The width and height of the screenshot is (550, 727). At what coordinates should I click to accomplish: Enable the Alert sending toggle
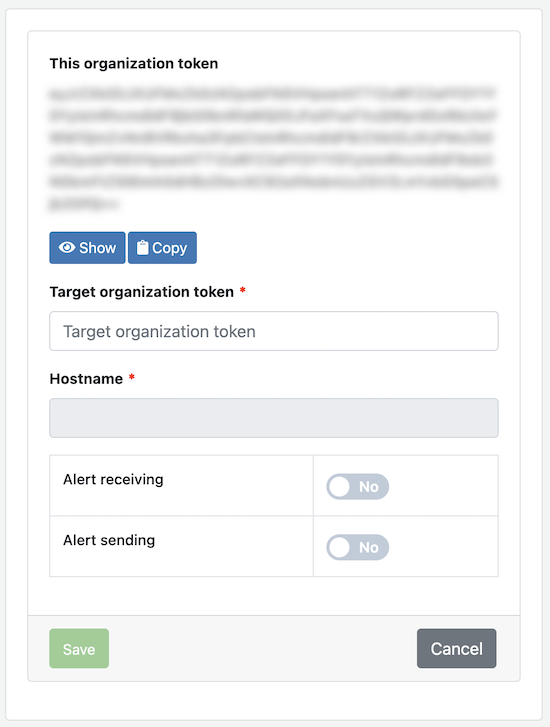coord(358,547)
